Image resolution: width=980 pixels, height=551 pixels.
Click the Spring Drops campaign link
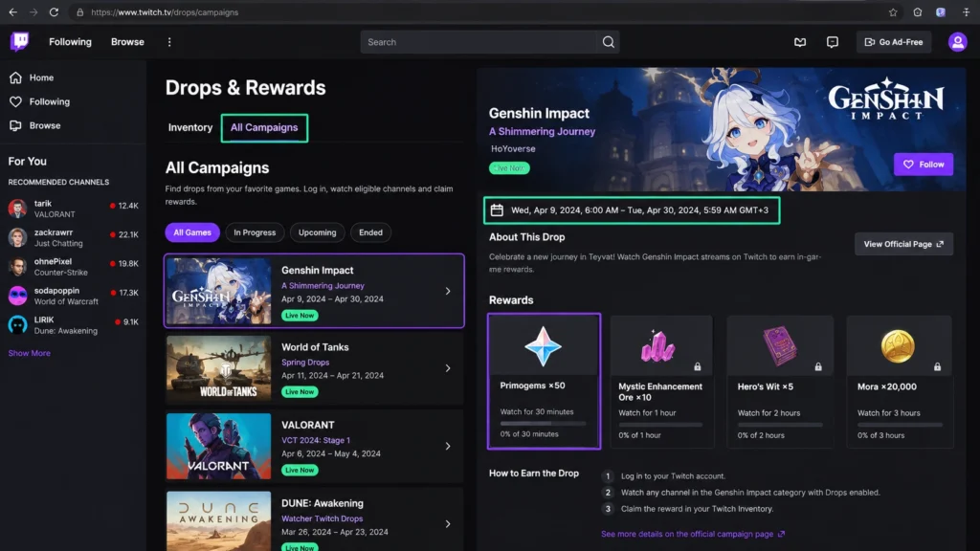[x=305, y=363]
